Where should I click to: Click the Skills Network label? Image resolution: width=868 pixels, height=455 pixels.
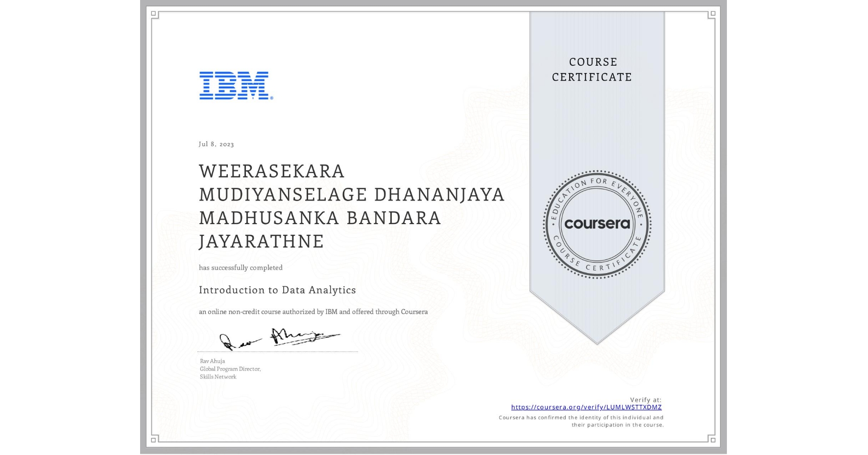[x=217, y=377]
